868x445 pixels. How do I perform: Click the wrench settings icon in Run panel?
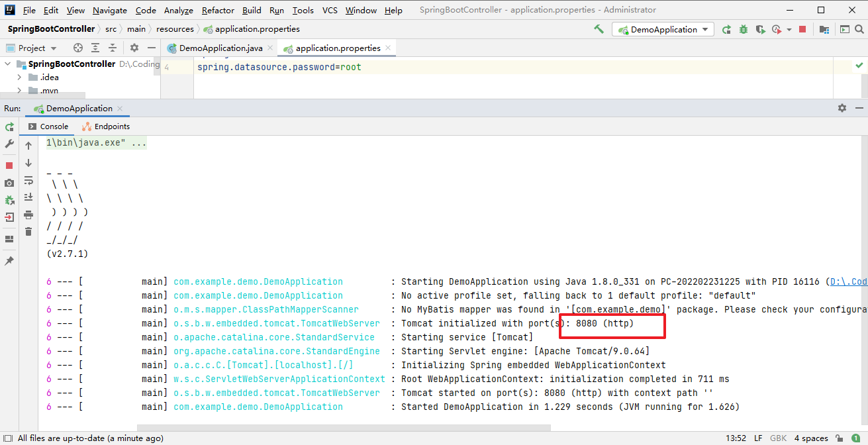[9, 144]
